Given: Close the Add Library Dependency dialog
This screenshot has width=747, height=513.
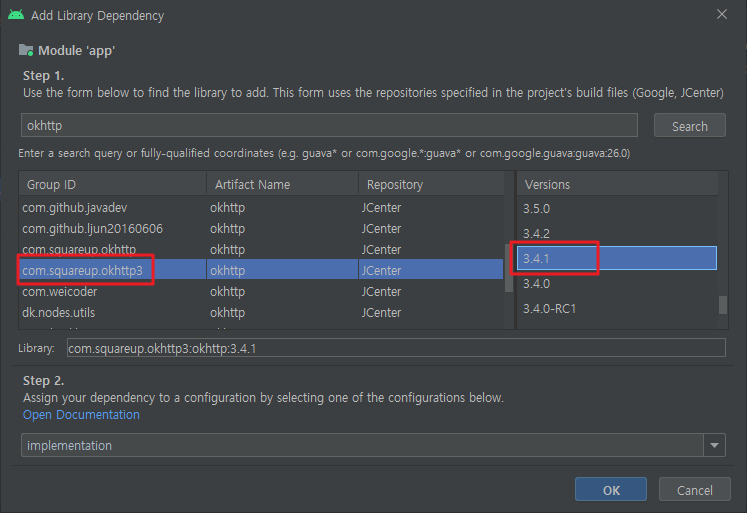Looking at the screenshot, I should 722,15.
